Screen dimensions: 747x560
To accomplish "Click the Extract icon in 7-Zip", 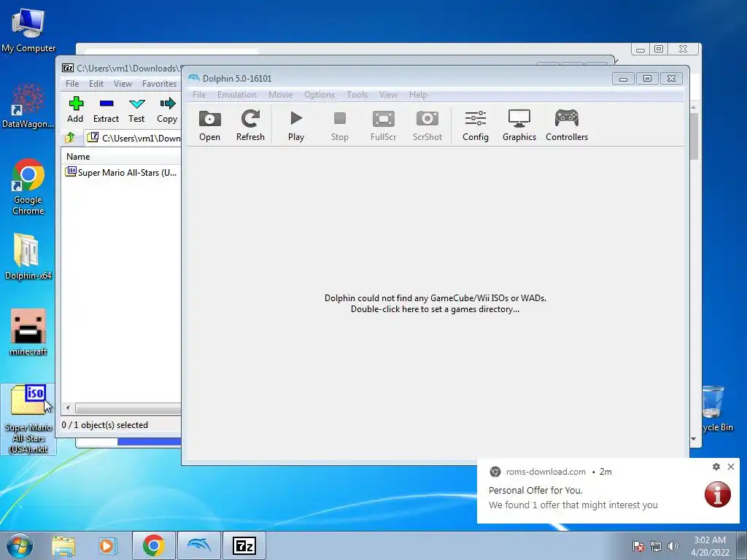I will click(x=106, y=109).
